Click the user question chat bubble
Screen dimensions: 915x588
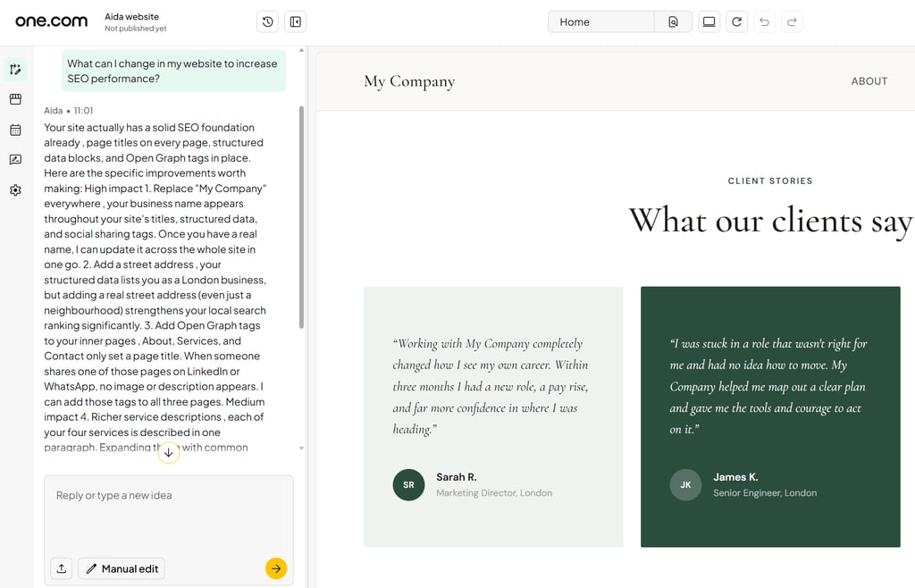point(174,71)
